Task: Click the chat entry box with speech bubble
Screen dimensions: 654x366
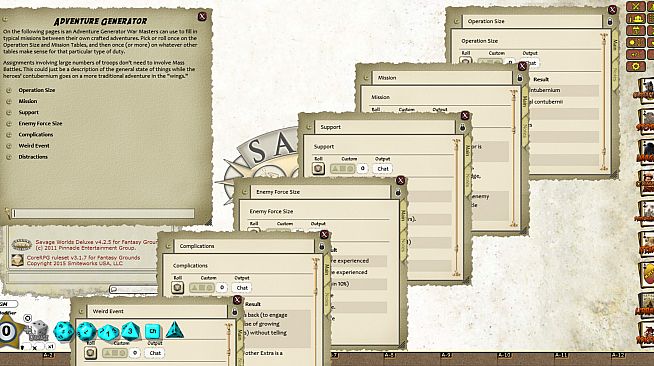Action: (133, 289)
